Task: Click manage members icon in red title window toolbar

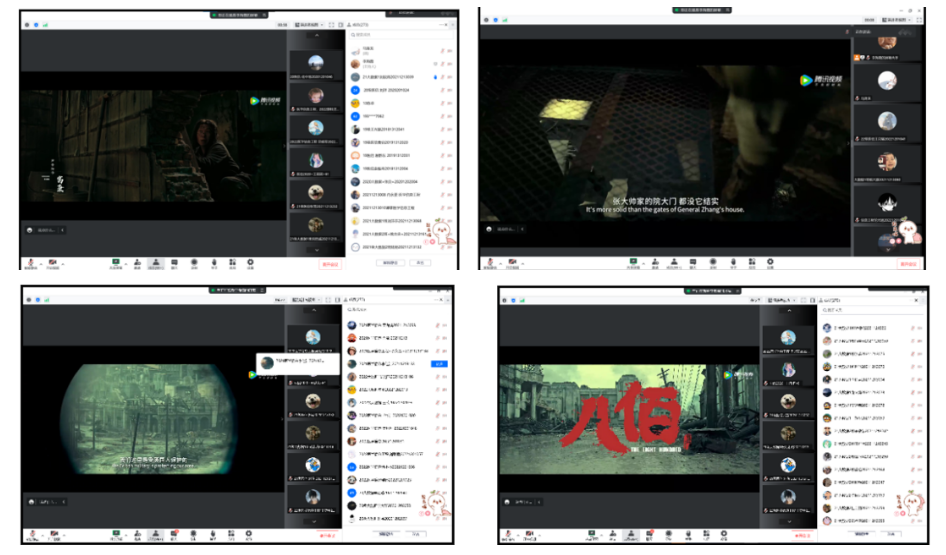Action: point(631,535)
